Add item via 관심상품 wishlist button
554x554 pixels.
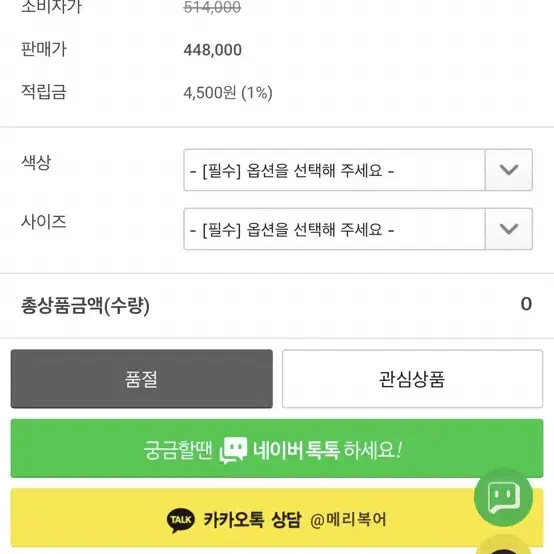point(412,379)
